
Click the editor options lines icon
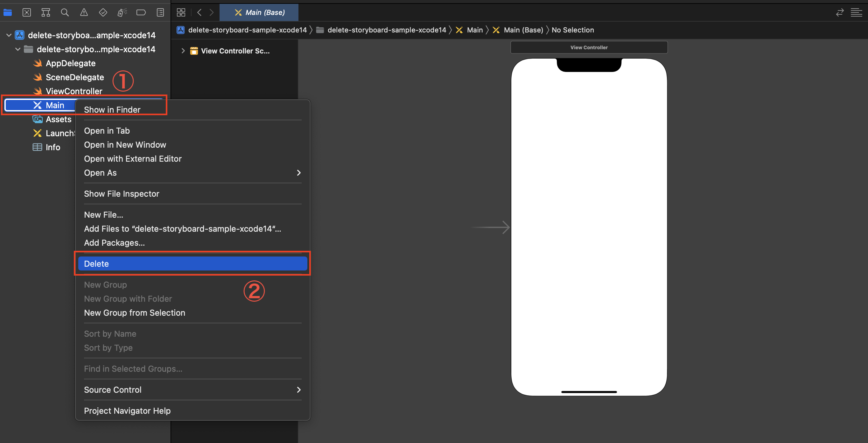pos(856,12)
